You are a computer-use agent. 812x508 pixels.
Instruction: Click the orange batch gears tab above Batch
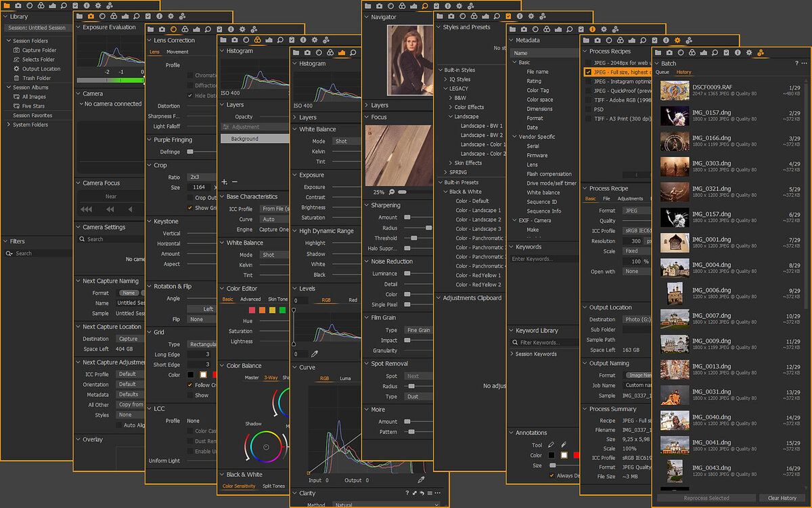761,52
